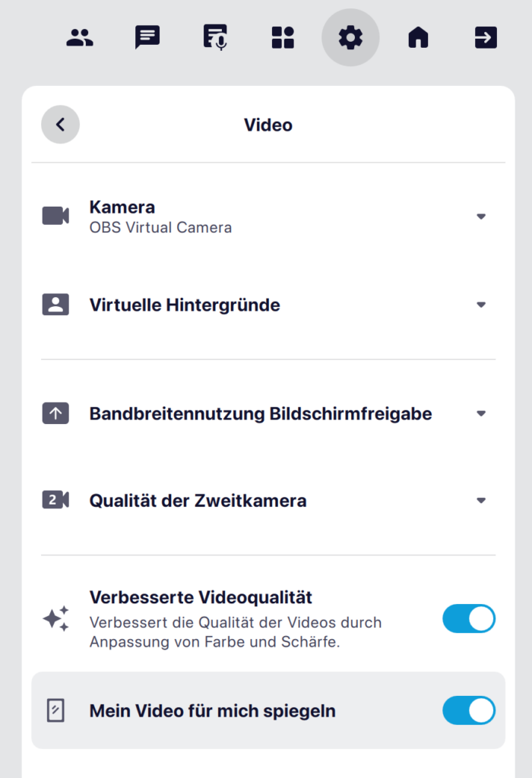Click the back arrow next to Video
This screenshot has height=778, width=532.
(60, 125)
